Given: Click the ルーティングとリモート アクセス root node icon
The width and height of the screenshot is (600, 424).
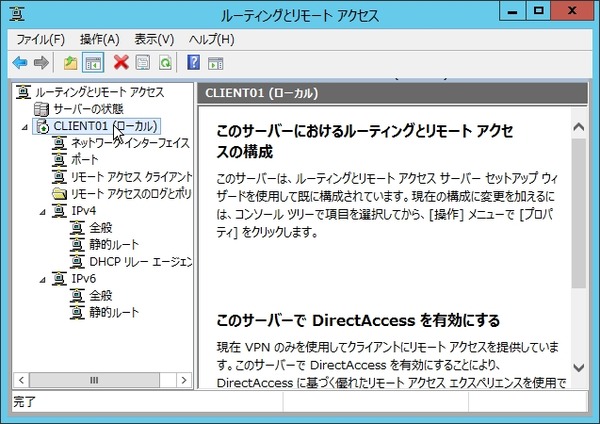Looking at the screenshot, I should click(x=23, y=92).
